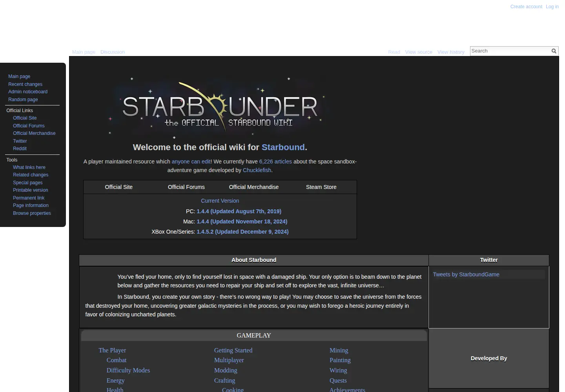565x392 pixels.
Task: Open Tweets by StarboundGame link
Action: tap(466, 274)
